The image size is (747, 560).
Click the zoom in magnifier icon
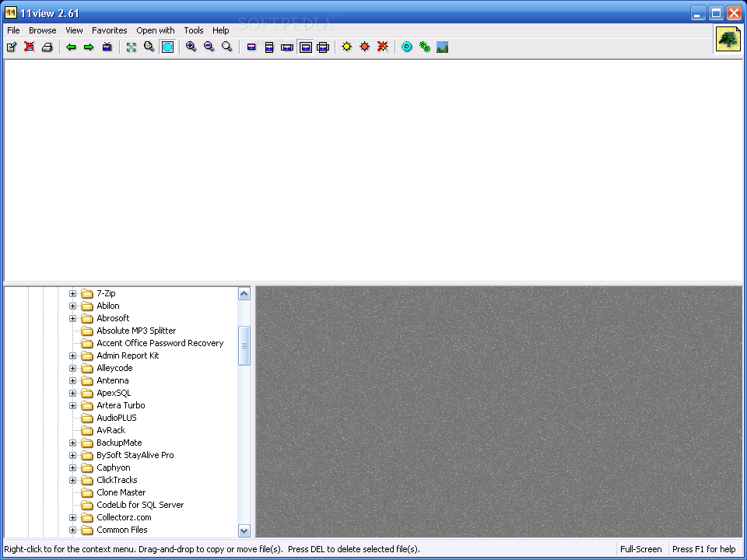[191, 47]
